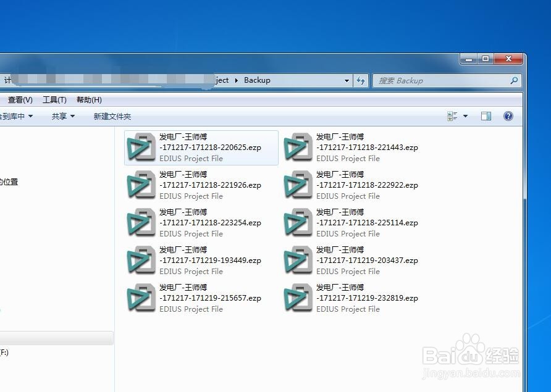Click the change view icon in toolbar
Screen dimensions: 551x392
[452, 116]
